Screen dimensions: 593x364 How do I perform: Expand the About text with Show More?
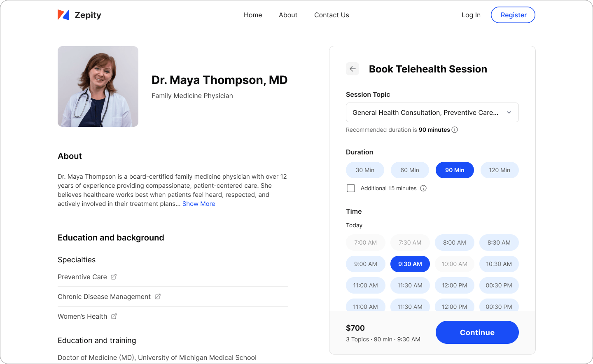pyautogui.click(x=199, y=203)
